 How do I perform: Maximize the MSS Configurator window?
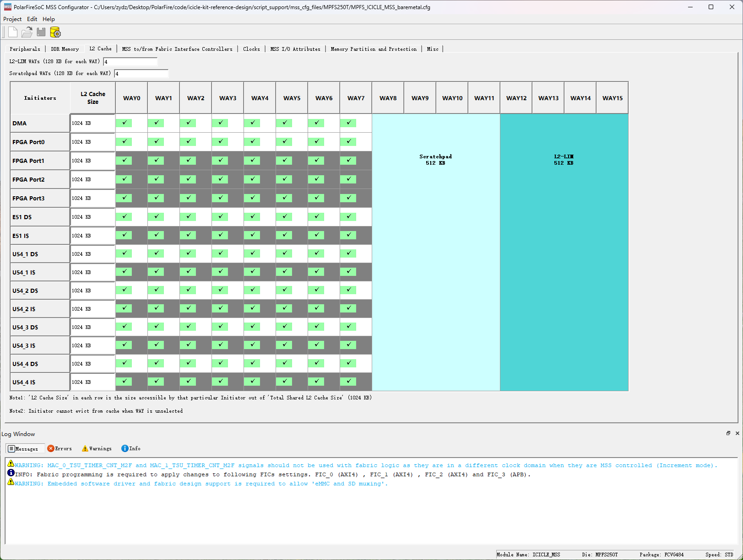pos(711,7)
